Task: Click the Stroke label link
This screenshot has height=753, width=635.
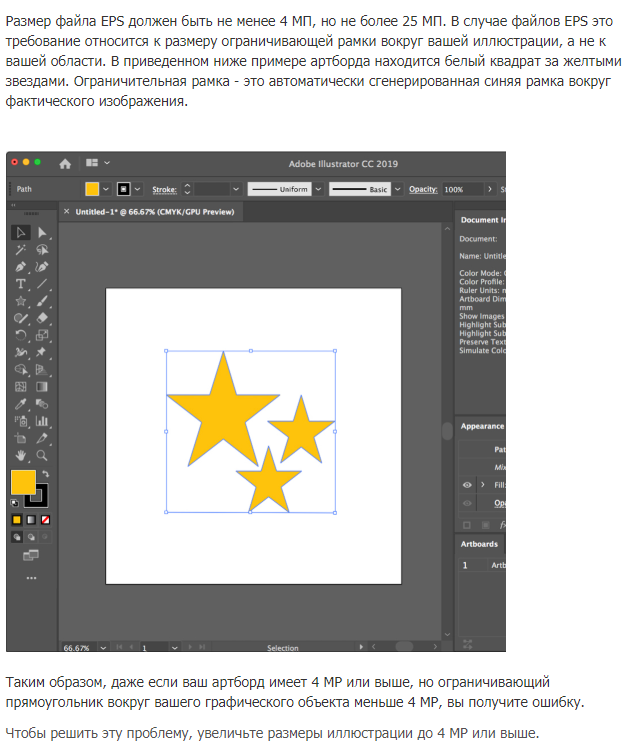Action: coord(164,190)
